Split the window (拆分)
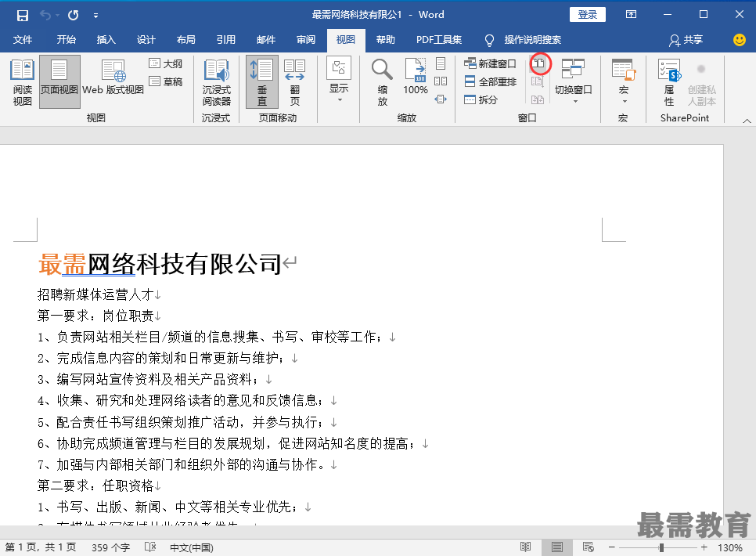 [481, 99]
